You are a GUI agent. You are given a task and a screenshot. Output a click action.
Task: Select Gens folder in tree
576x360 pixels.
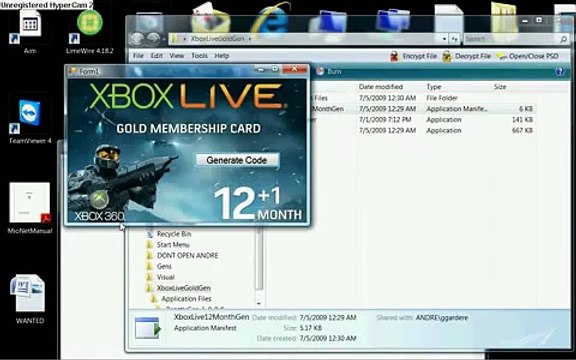159,266
